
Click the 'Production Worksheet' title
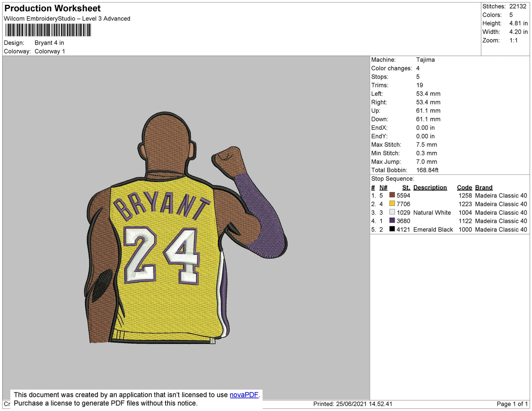52,8
